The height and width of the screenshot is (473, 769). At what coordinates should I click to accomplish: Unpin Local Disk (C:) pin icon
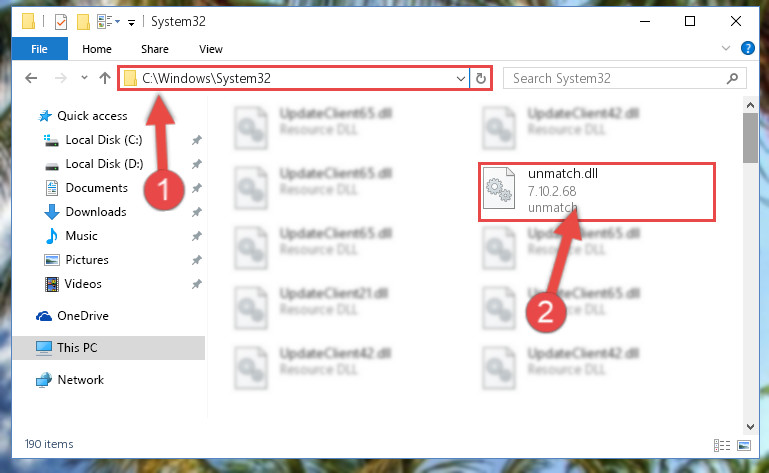pos(197,140)
